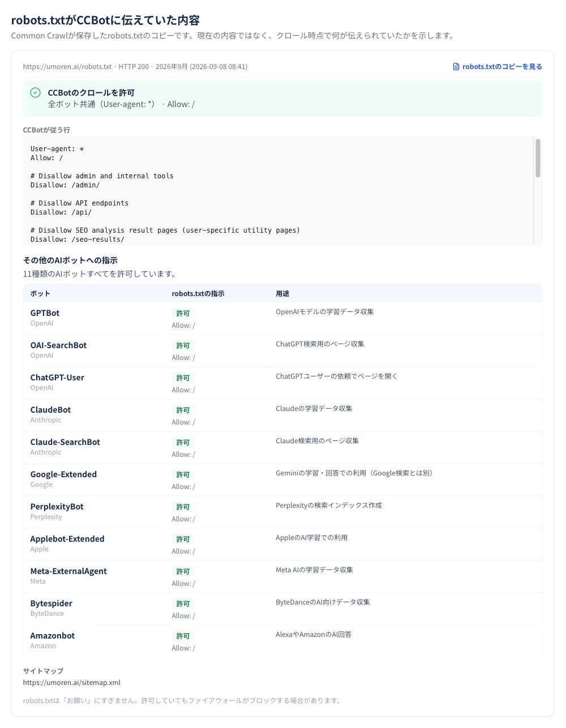
Task: Click the https://umoren.ai/sitemap.xml sitemap text
Action: (72, 683)
